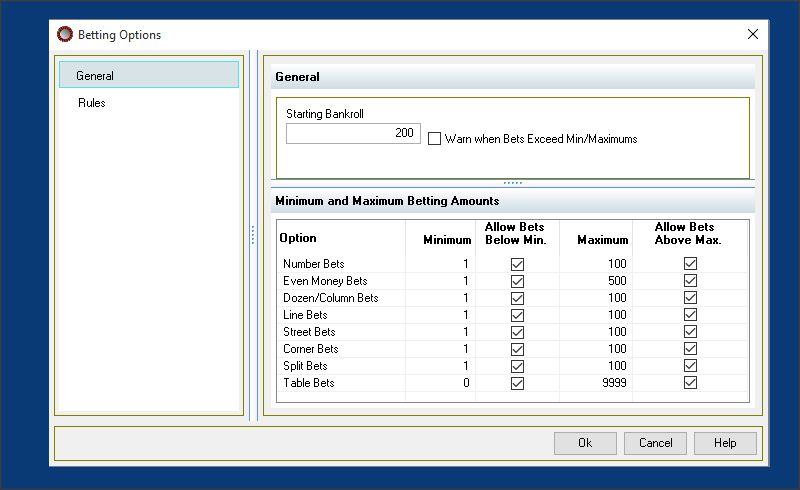800x490 pixels.
Task: Click the vertical splitter grip between panels
Action: pos(253,235)
